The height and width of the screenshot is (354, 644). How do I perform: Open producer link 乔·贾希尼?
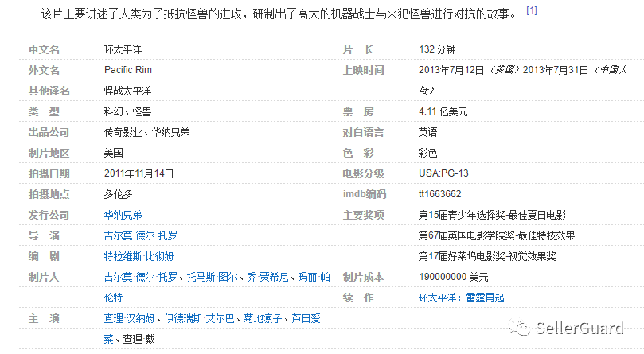(x=267, y=277)
